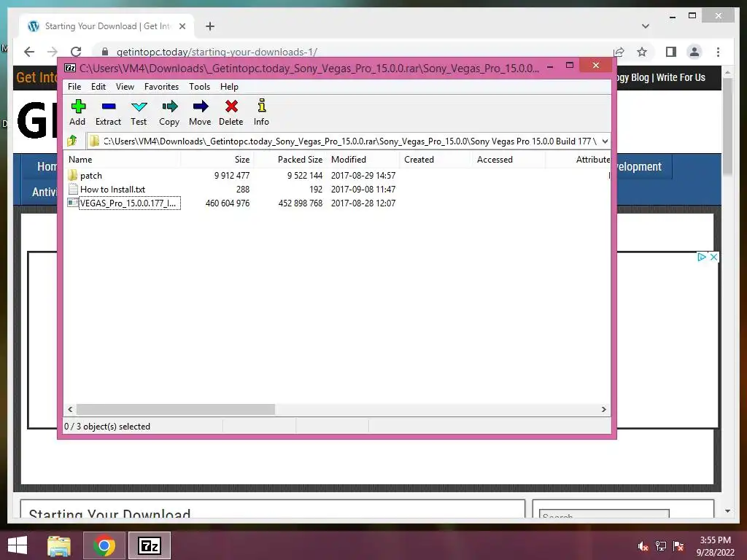Viewport: 747px width, 560px height.
Task: Reload the Chrome page
Action: click(x=76, y=52)
